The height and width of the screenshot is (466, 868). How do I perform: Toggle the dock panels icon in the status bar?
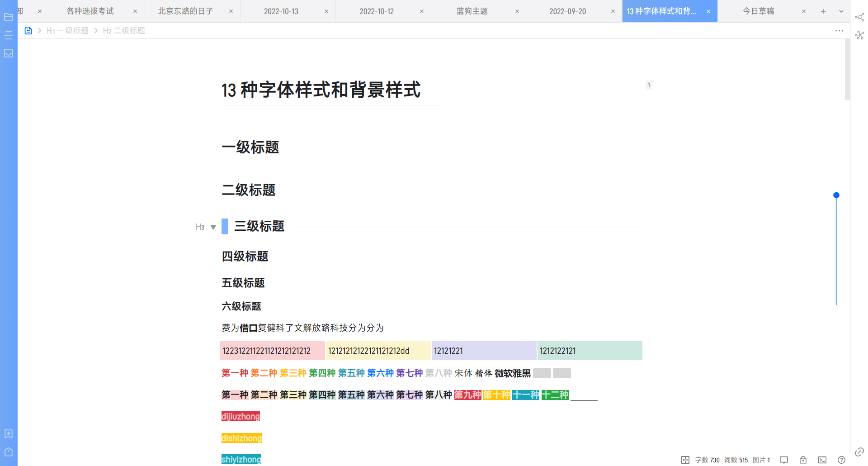pos(685,460)
